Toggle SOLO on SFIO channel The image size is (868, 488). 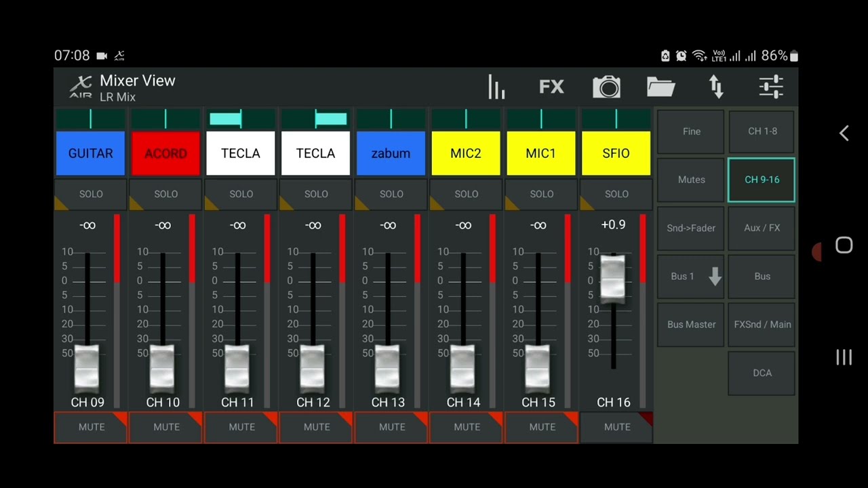(616, 195)
